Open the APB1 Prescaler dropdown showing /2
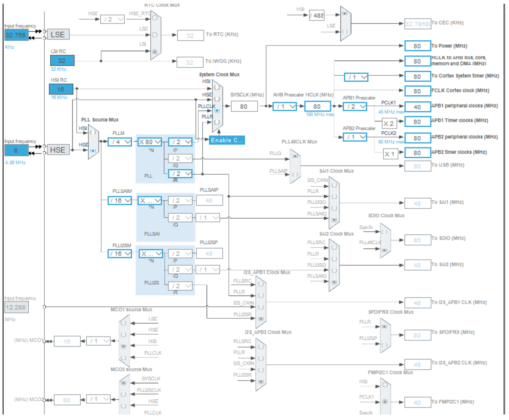This screenshot has width=509, height=420. click(354, 106)
